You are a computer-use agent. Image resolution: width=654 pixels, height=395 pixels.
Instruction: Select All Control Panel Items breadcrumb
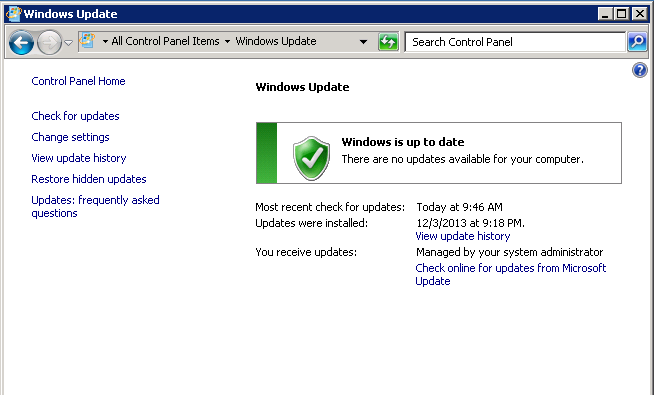pyautogui.click(x=165, y=41)
